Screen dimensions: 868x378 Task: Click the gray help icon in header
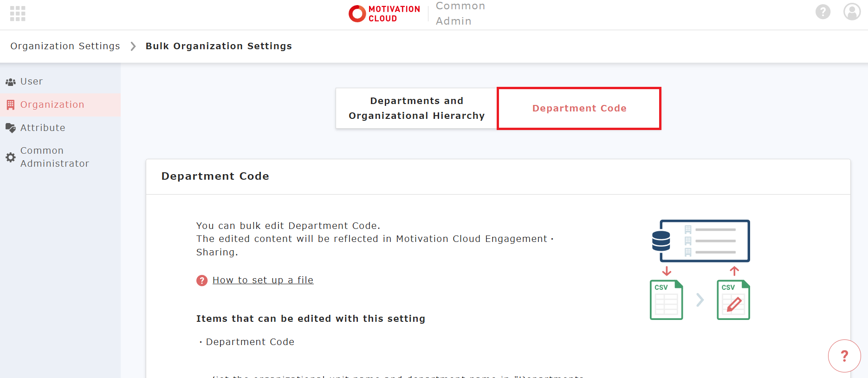coord(823,12)
